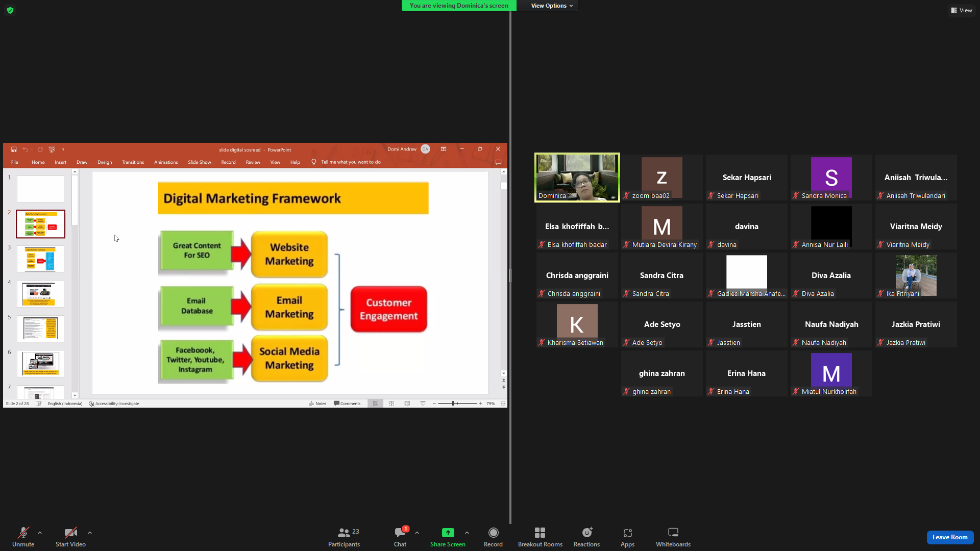Screen dimensions: 980x551
Task: Switch to the Slide Show tab
Action: (x=199, y=162)
